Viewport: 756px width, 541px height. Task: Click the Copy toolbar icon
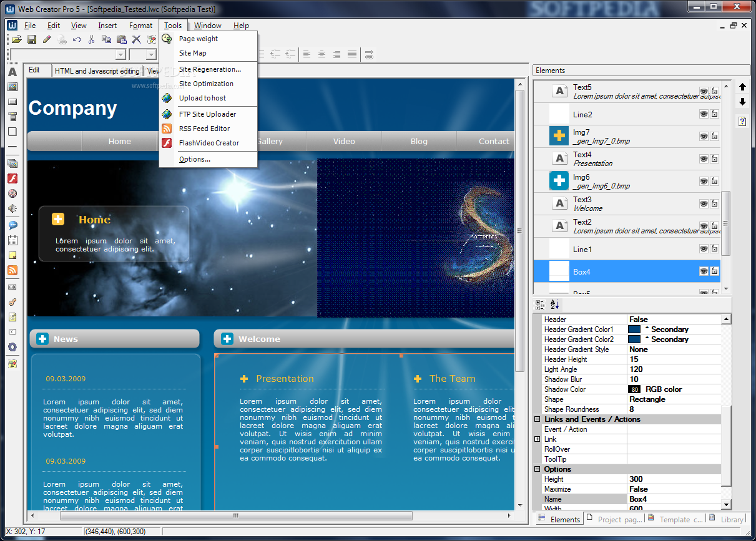point(107,39)
